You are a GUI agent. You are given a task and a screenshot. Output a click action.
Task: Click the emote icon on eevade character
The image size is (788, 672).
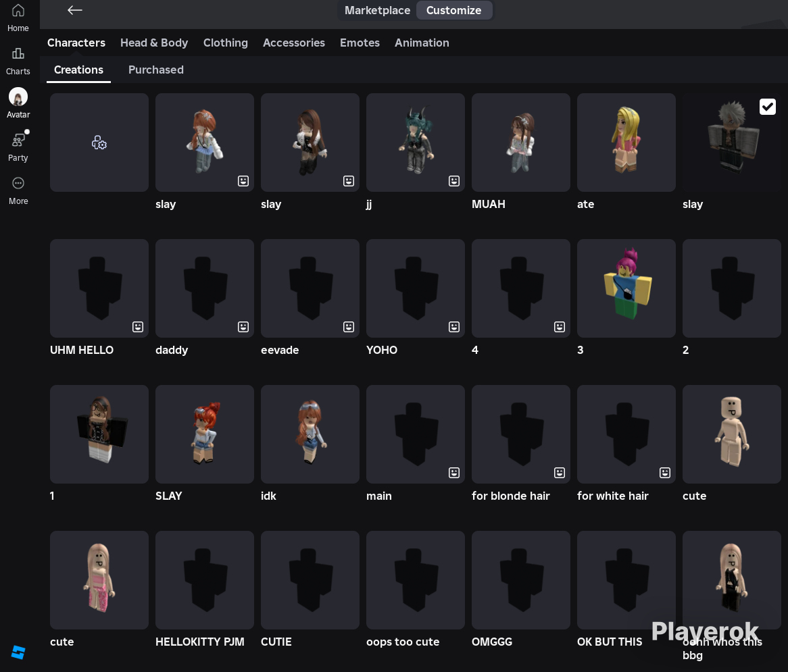click(349, 327)
